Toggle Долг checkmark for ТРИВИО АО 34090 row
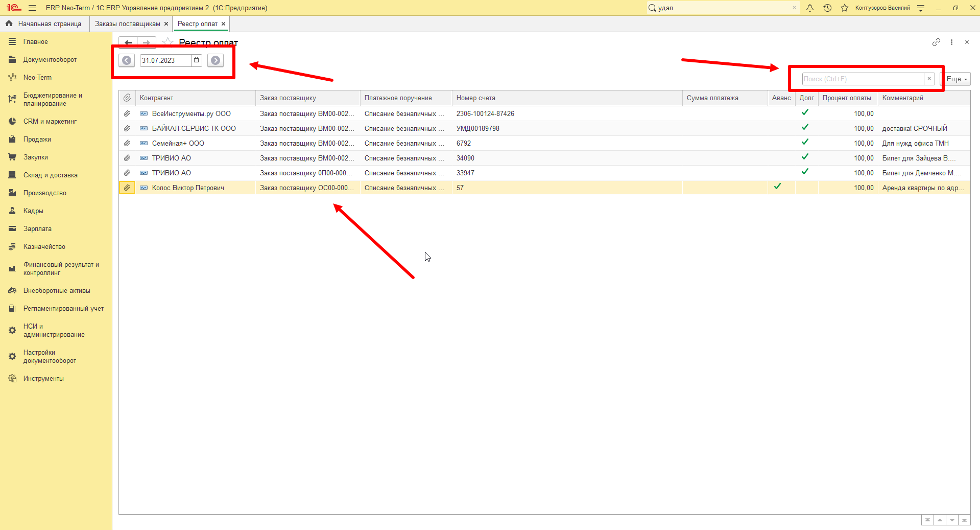The height and width of the screenshot is (530, 980). 805,157
